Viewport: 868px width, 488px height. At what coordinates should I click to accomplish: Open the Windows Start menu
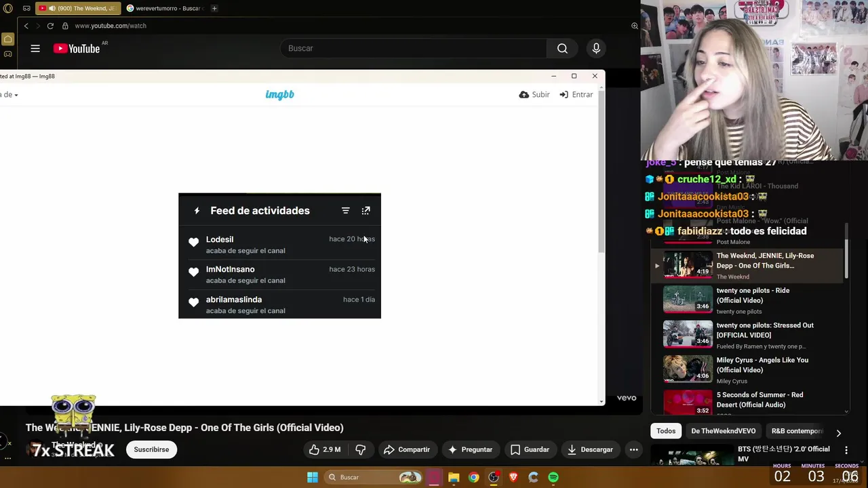pyautogui.click(x=313, y=477)
